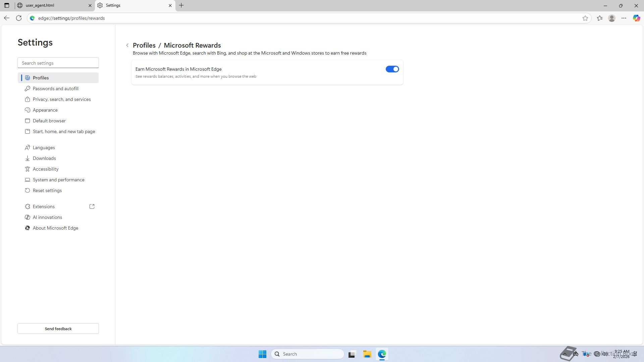Close the Settings tab

tap(170, 5)
